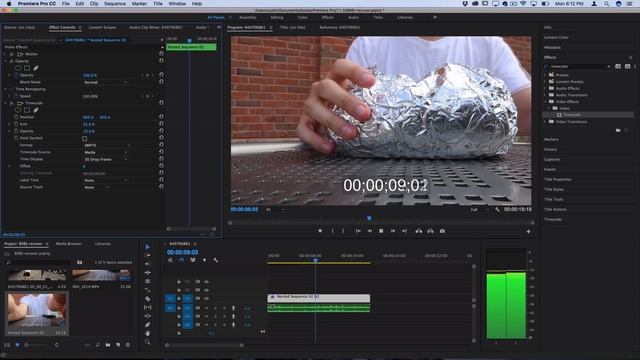Add marker in Program monitor

pyautogui.click(x=320, y=231)
